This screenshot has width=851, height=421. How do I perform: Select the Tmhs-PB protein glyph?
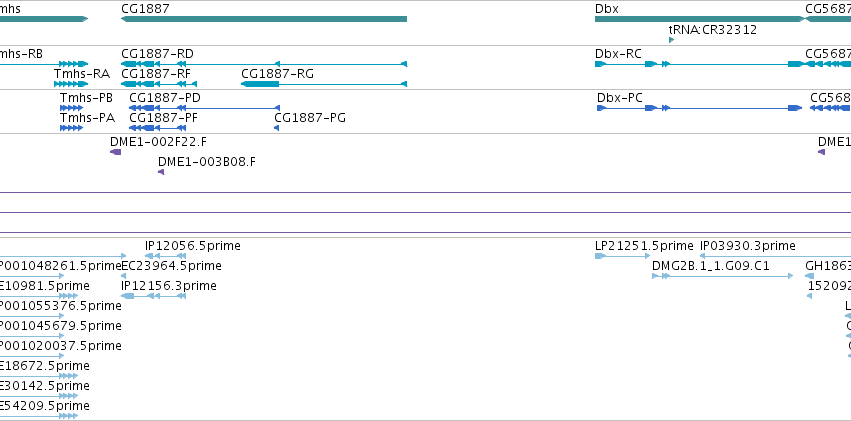(71, 108)
